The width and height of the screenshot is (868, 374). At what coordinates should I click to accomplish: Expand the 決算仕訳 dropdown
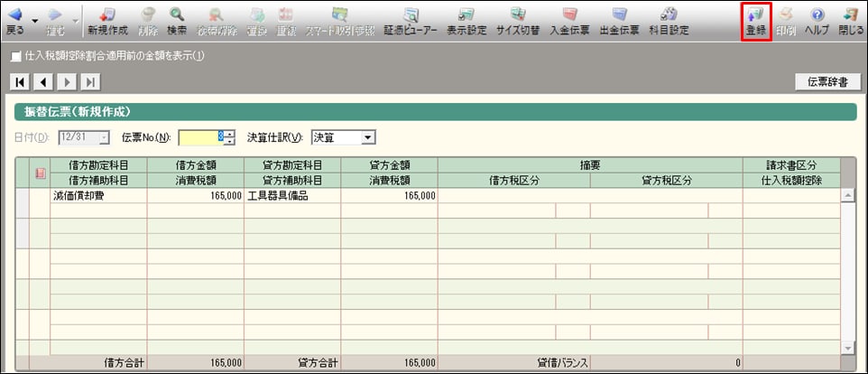[367, 137]
